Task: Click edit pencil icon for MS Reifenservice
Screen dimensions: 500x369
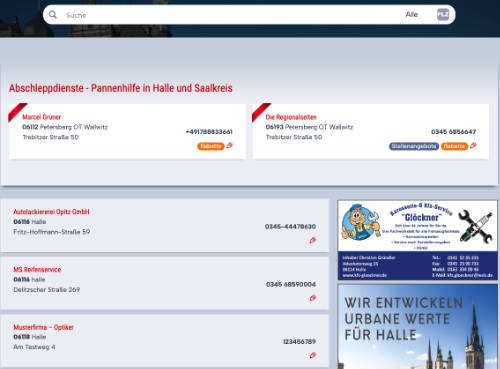Action: coord(312,298)
